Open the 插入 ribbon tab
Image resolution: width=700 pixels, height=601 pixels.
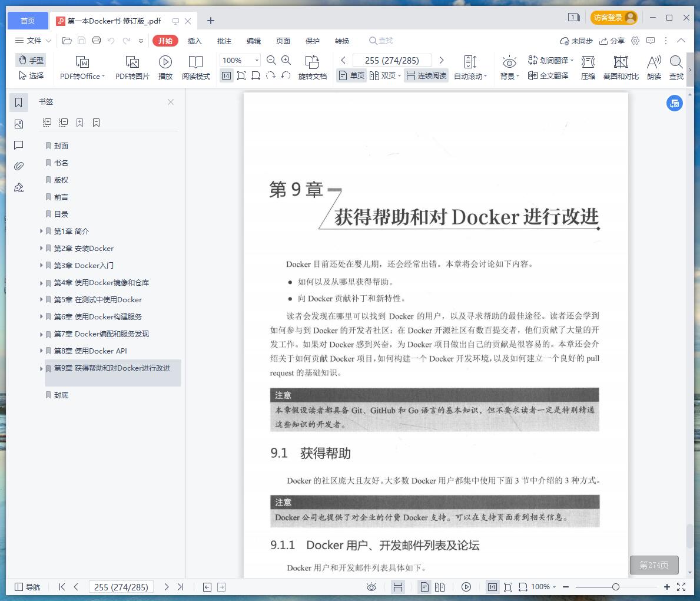coord(195,41)
